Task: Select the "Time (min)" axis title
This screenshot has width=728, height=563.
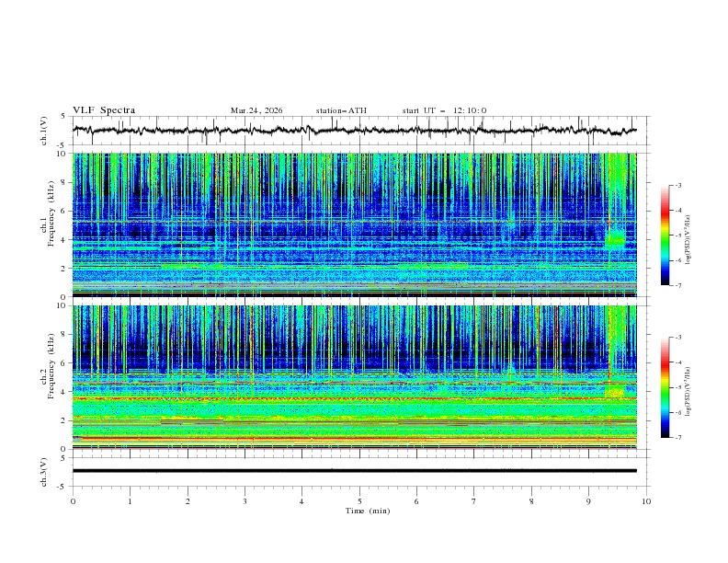Action: [x=368, y=511]
